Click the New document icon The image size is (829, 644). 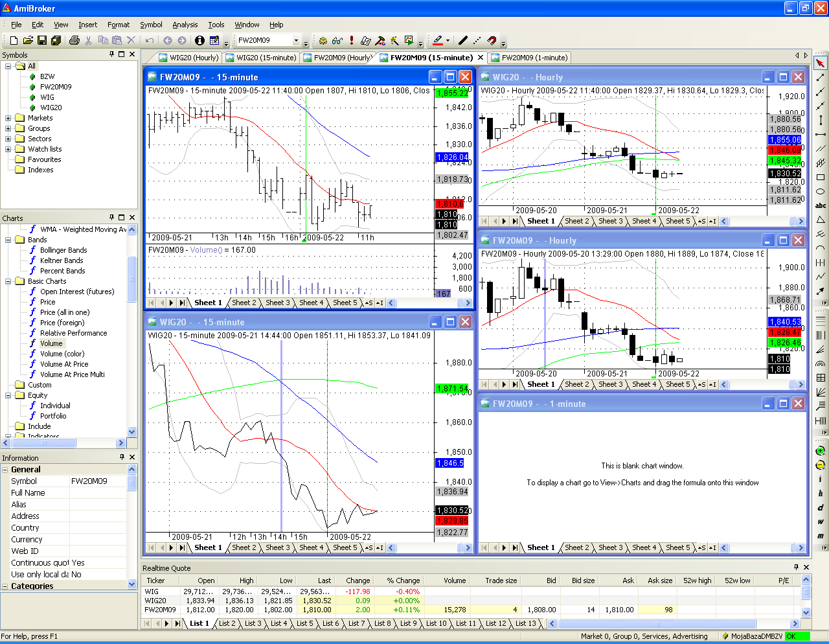click(x=14, y=40)
